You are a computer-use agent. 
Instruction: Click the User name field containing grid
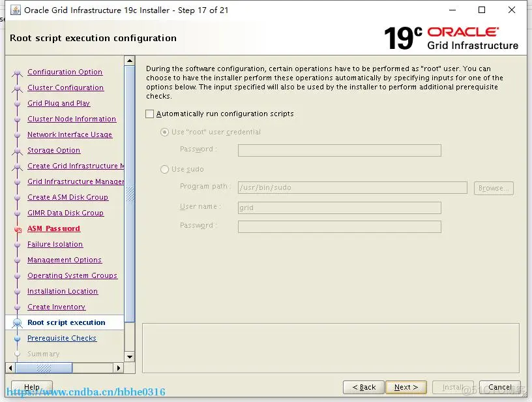pos(340,208)
